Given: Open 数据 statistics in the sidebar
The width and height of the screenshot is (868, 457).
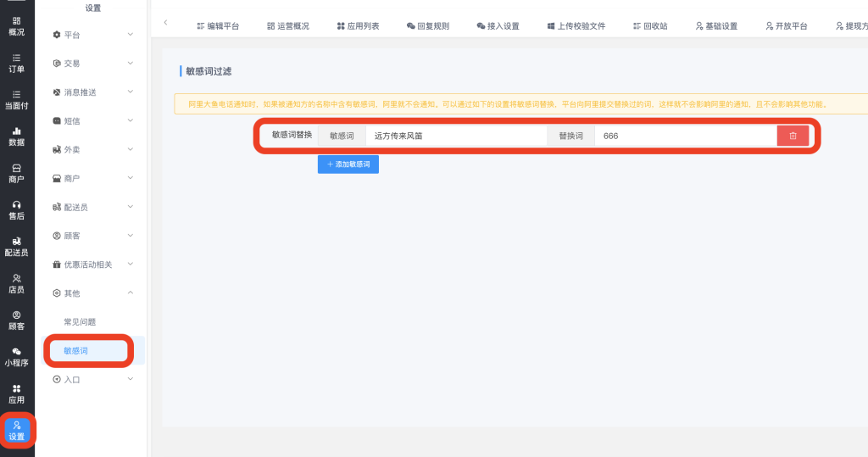Looking at the screenshot, I should click(17, 137).
